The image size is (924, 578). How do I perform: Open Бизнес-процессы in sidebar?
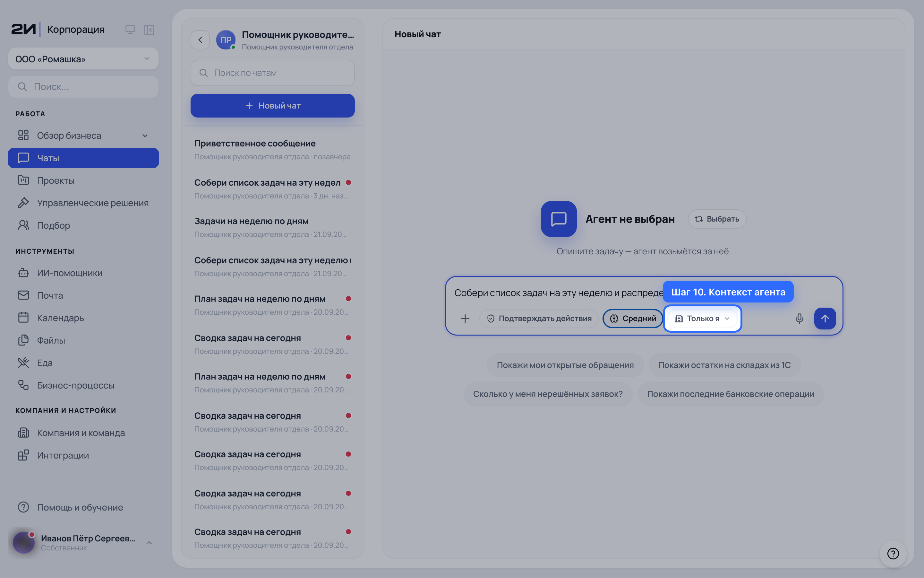(x=83, y=385)
